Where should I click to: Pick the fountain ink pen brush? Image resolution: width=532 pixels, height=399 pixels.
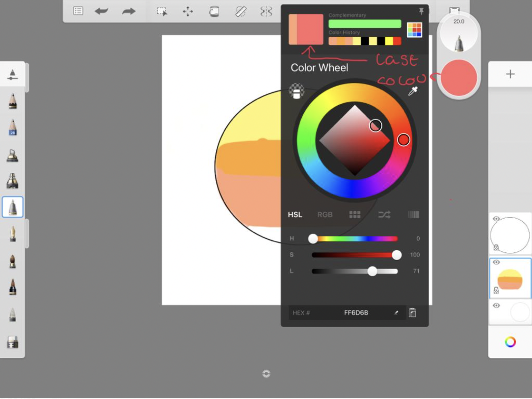[13, 234]
